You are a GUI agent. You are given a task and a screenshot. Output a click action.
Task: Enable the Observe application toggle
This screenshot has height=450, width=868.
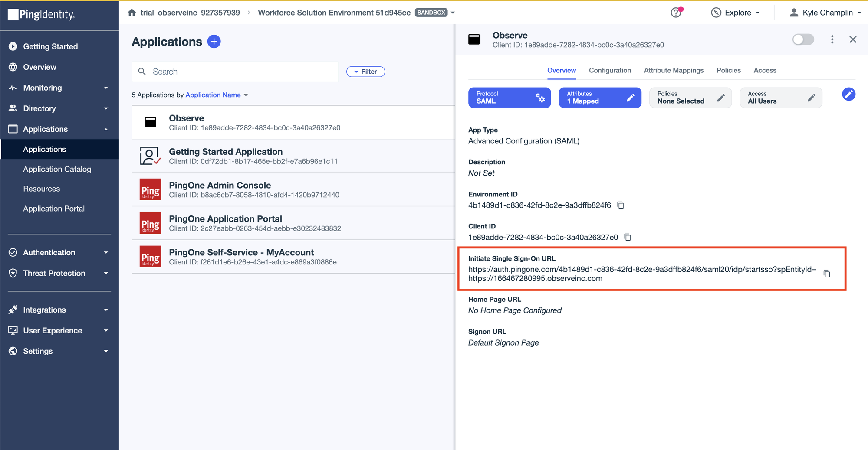pyautogui.click(x=803, y=39)
